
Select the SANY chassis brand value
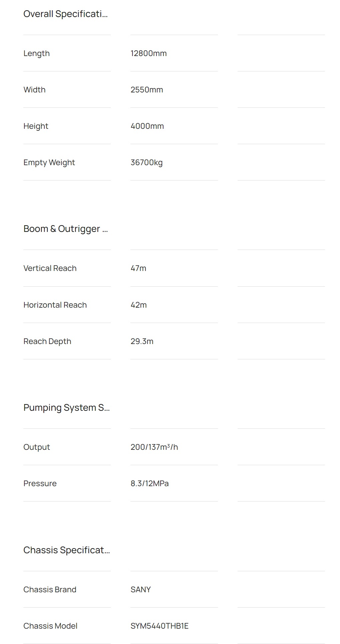point(140,590)
